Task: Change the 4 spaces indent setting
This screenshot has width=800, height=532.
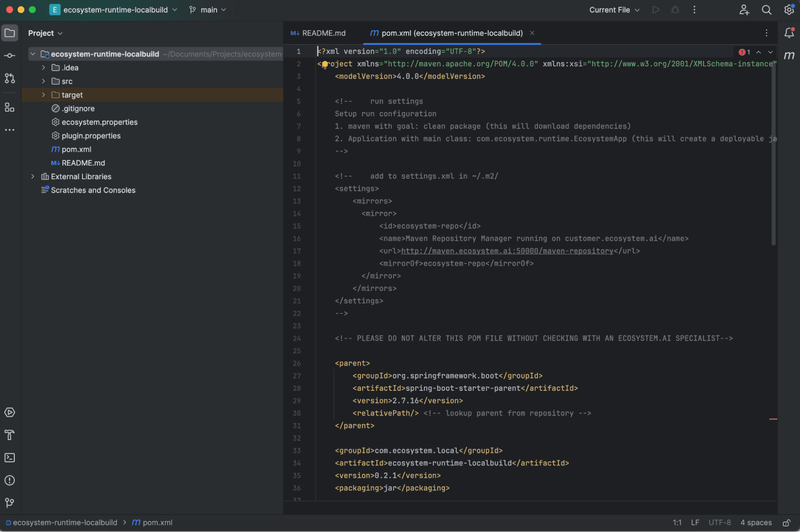Action: 756,522
